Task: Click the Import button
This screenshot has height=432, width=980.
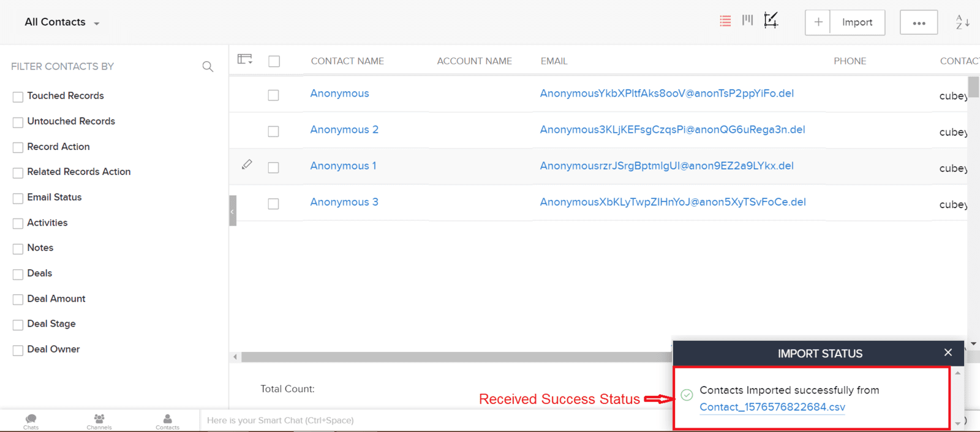Action: point(857,23)
